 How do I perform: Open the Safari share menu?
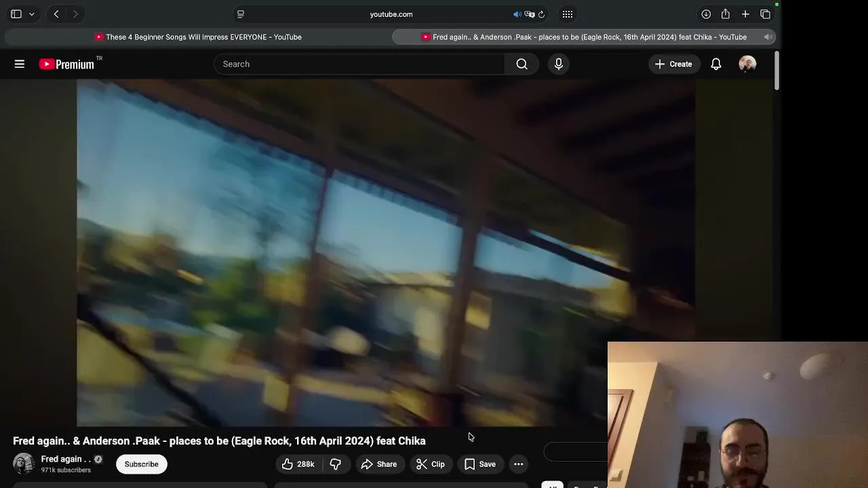(x=726, y=14)
